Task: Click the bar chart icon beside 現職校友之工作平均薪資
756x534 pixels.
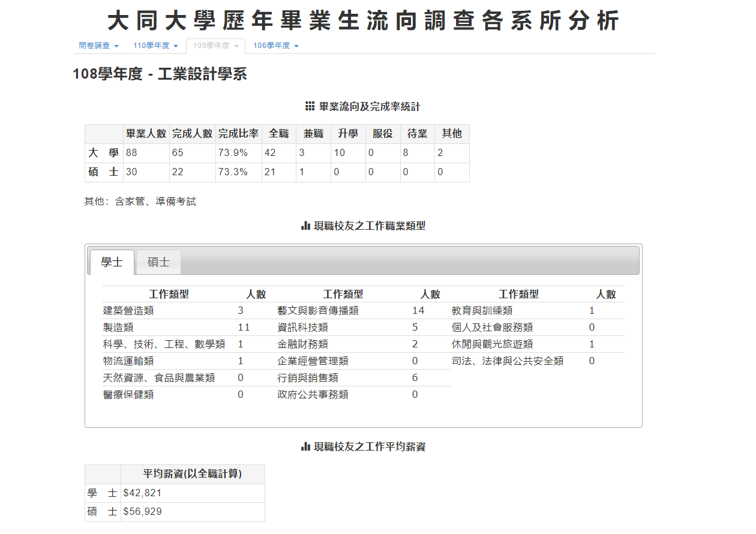Action: (x=305, y=447)
